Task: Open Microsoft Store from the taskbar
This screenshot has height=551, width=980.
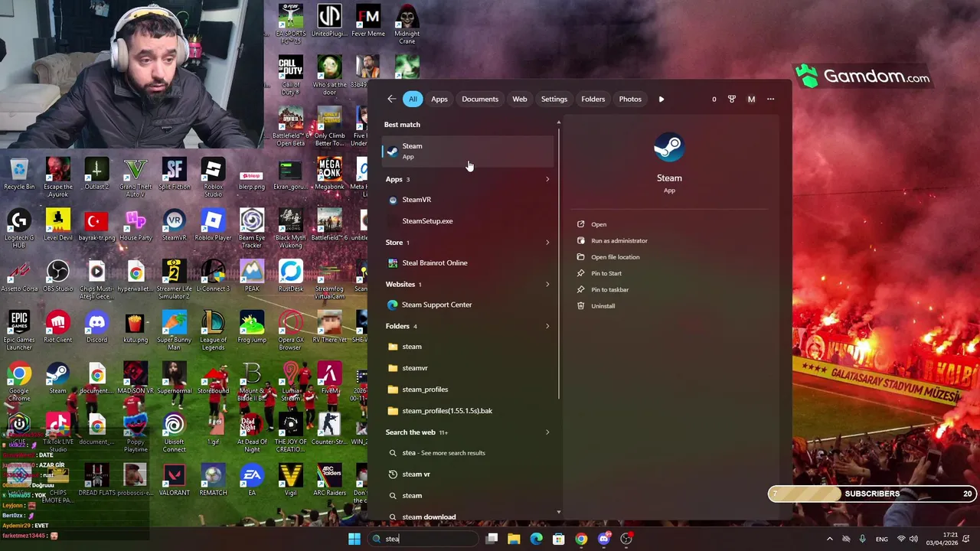Action: point(559,539)
